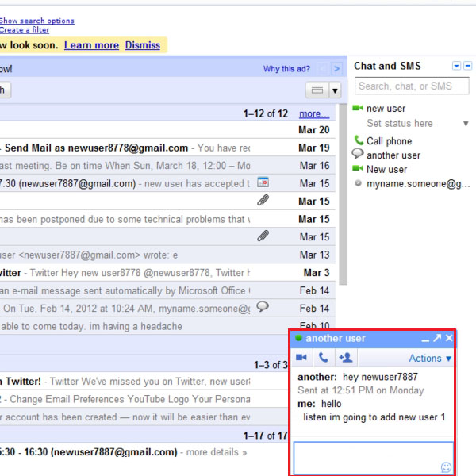Go to next ad arrow
476x476 pixels.
click(x=336, y=69)
